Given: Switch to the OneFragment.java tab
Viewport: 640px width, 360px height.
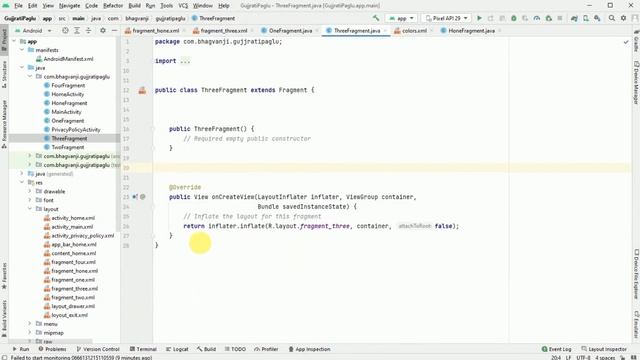Looking at the screenshot, I should tap(290, 31).
